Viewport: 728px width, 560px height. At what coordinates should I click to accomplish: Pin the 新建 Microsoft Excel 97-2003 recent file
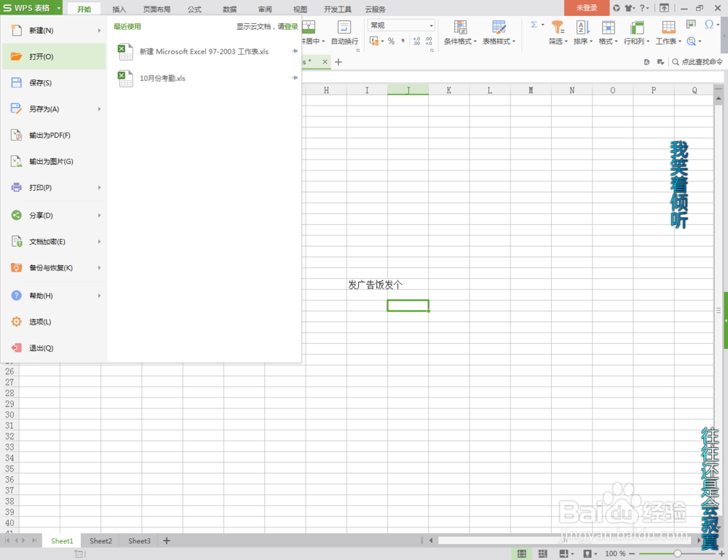[294, 51]
